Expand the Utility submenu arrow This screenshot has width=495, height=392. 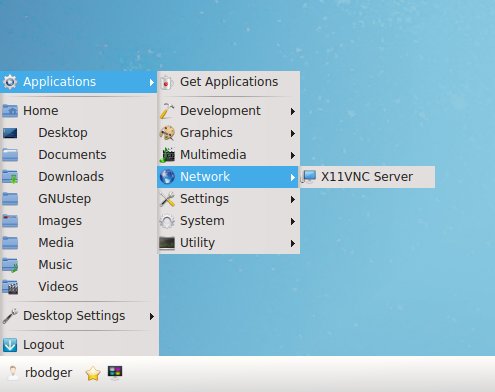(x=292, y=243)
